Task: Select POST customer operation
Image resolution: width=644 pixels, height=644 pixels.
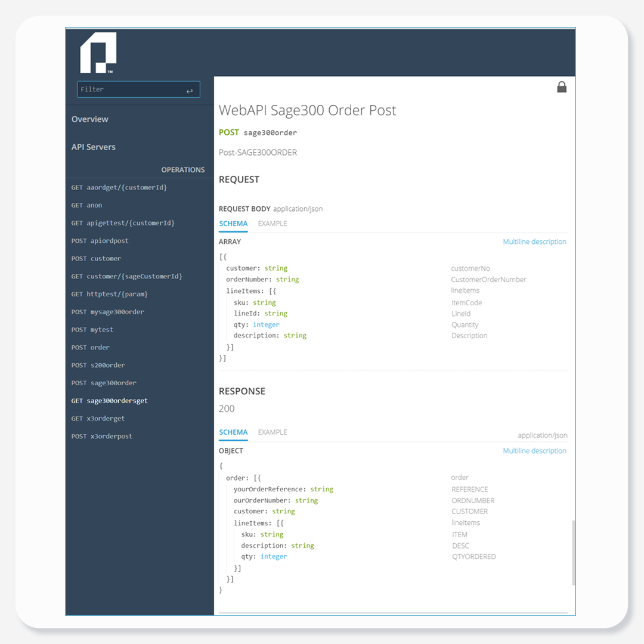Action: (96, 259)
